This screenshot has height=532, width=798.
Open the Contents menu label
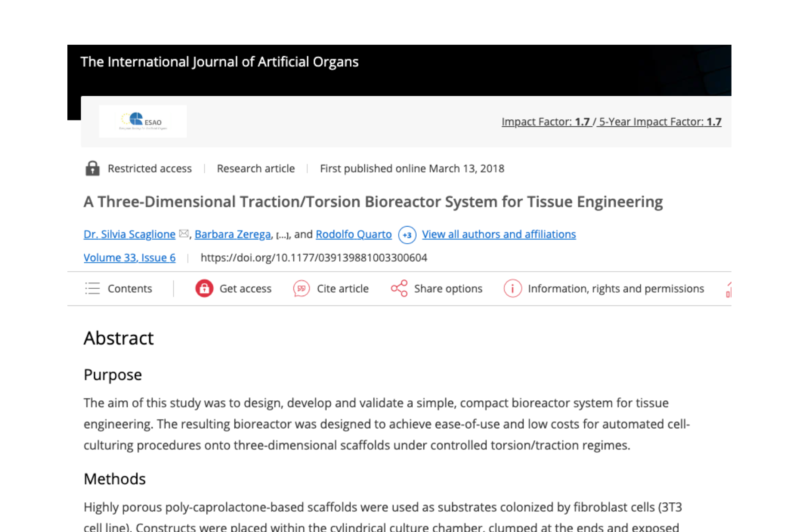[130, 289]
